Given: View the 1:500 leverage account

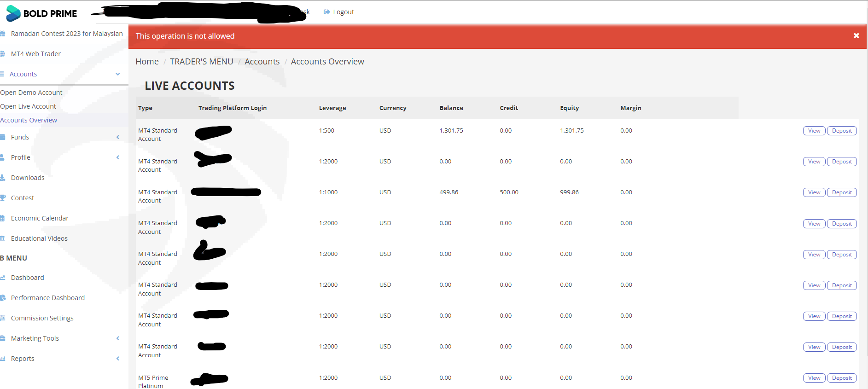Looking at the screenshot, I should pos(814,131).
